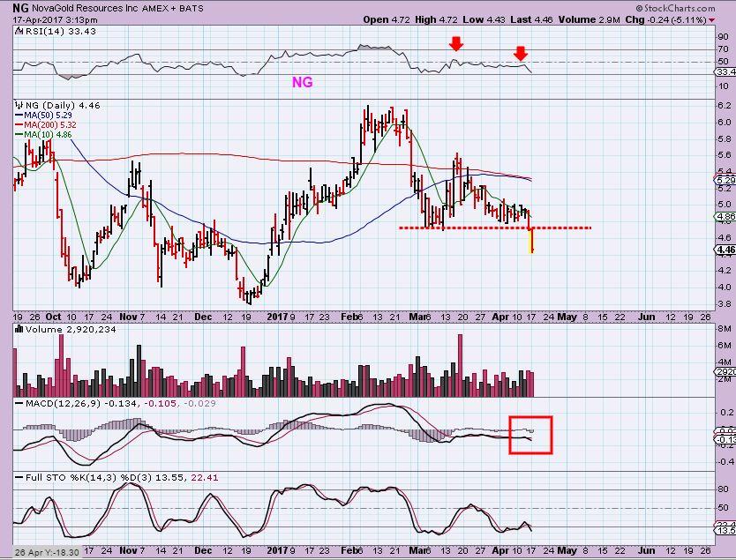Click the 'Open 4.72' quote value
736x560 pixels.
pyautogui.click(x=387, y=19)
